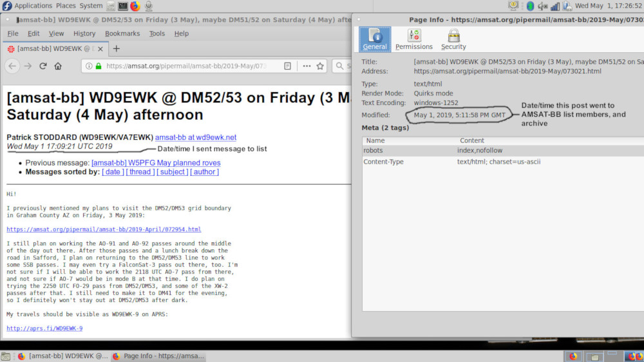Select the General panel in Page Info
The image size is (644, 362).
pyautogui.click(x=375, y=39)
